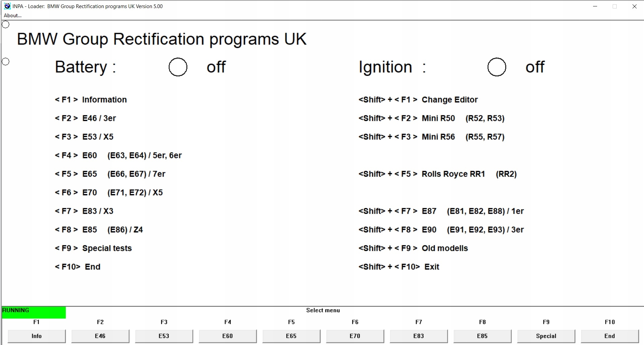Viewport: 644px width, 345px height.
Task: Click the BMW logo icon in title bar
Action: pos(7,6)
